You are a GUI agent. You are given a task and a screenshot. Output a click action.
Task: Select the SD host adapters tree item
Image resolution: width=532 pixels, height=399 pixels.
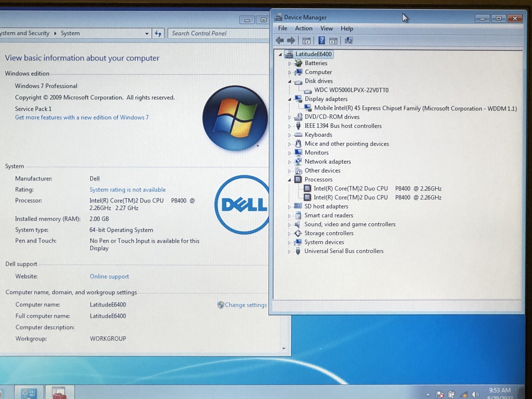[326, 206]
